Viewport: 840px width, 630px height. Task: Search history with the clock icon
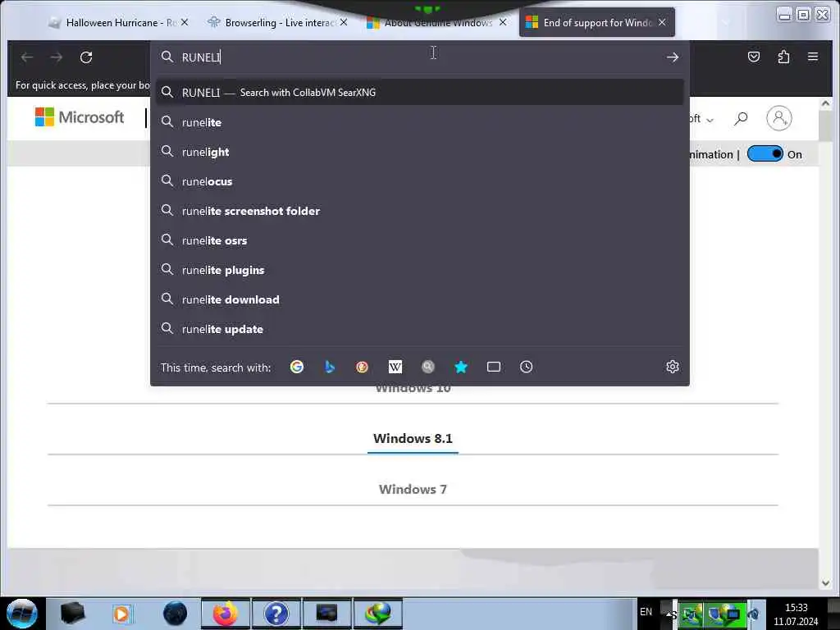526,367
